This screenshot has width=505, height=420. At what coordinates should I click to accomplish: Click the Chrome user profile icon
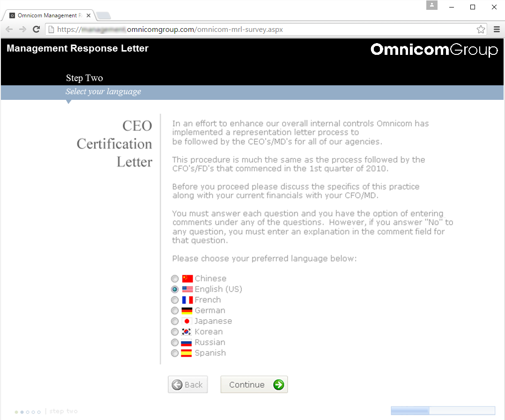point(431,6)
